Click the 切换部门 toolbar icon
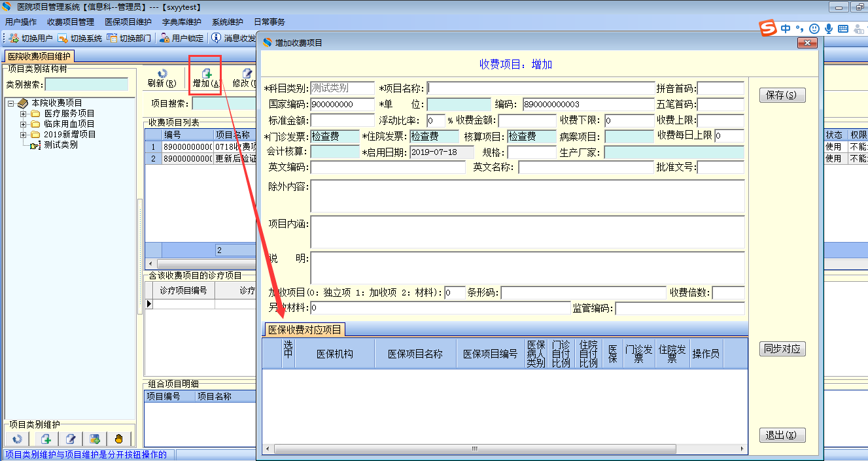This screenshot has height=461, width=868. pyautogui.click(x=112, y=38)
